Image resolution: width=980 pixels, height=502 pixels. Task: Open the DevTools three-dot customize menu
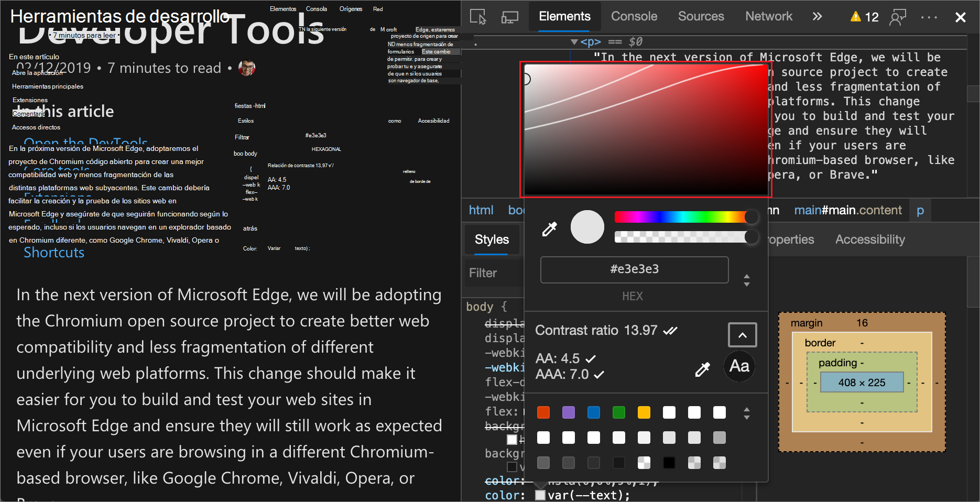pyautogui.click(x=929, y=17)
